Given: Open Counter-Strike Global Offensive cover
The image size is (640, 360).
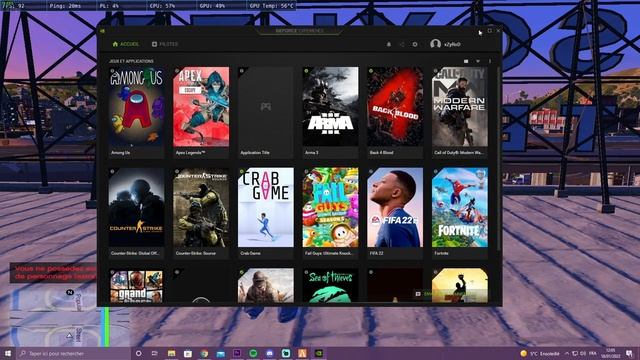Looking at the screenshot, I should click(x=136, y=207).
